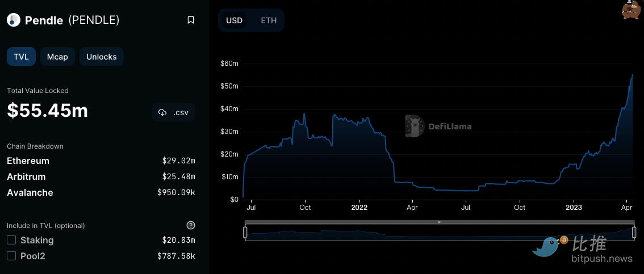Select the Avalanche chain row
644x274 pixels.
101,193
